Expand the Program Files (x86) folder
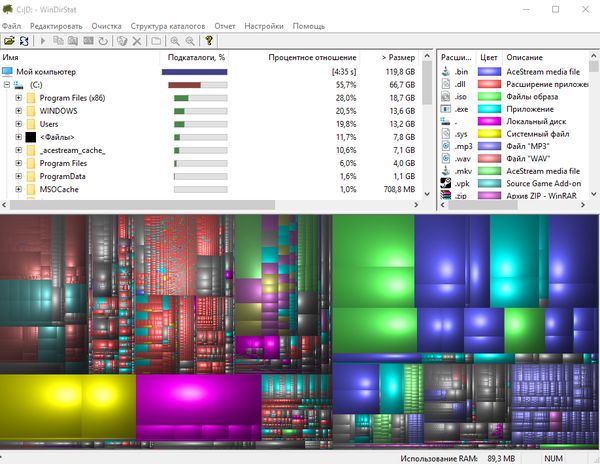Screen dimensions: 600x464 coord(19,98)
